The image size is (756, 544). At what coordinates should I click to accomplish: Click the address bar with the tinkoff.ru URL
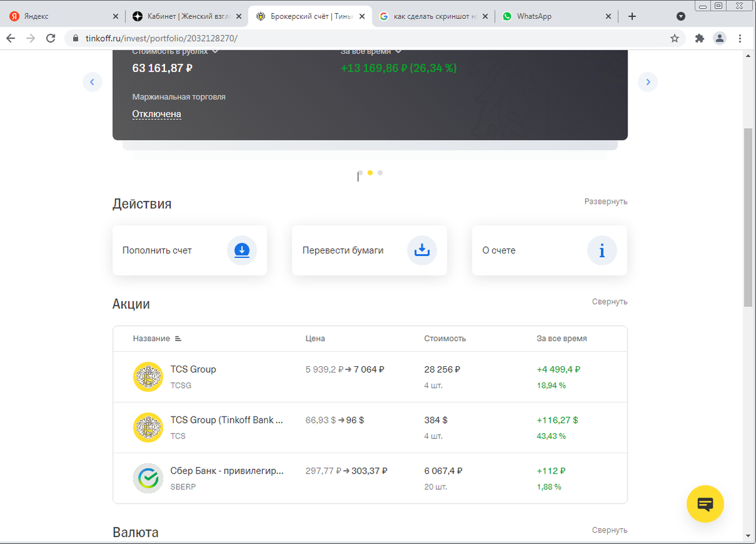(375, 38)
